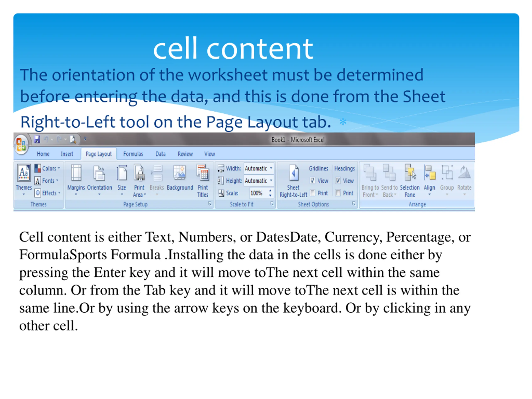The width and height of the screenshot is (532, 399).
Task: Click the Orientation icon
Action: [x=99, y=173]
